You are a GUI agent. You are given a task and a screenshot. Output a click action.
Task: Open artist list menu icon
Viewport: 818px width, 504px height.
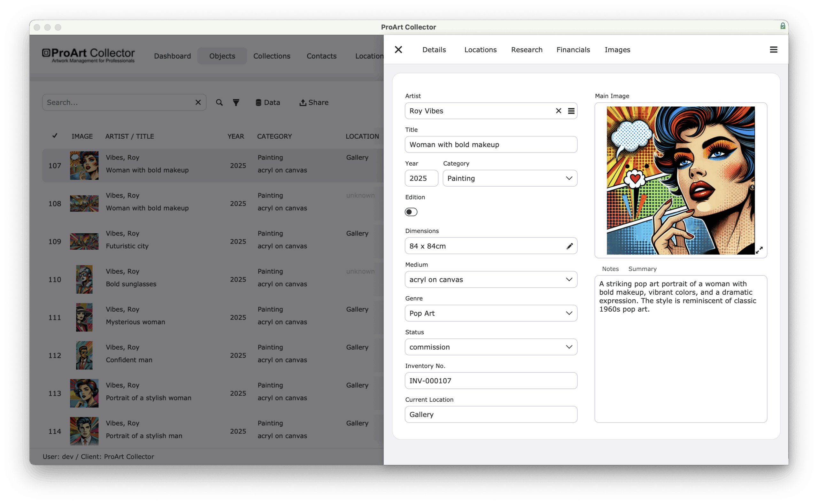(x=571, y=111)
